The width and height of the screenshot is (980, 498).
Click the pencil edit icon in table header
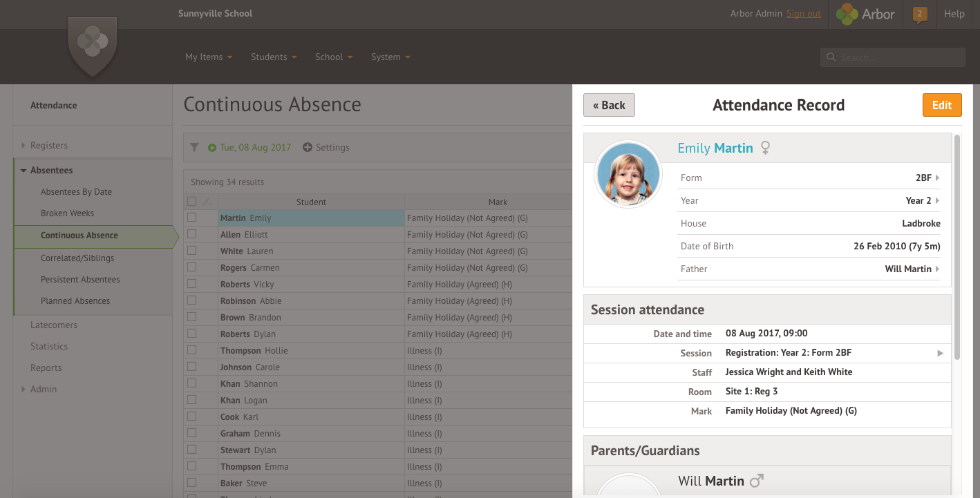[207, 202]
